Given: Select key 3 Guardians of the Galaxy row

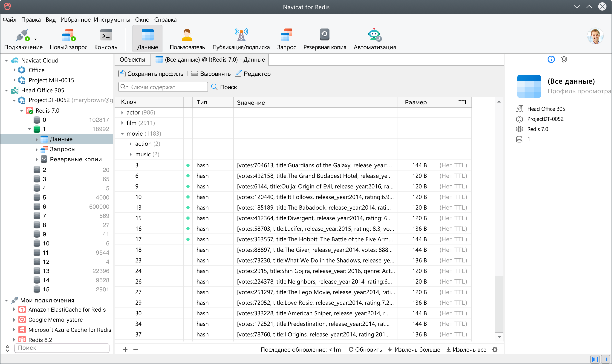Looking at the screenshot, I should click(x=293, y=165).
